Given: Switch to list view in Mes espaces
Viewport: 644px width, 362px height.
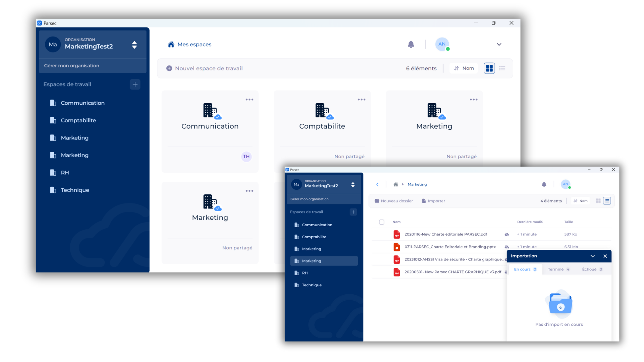Looking at the screenshot, I should pyautogui.click(x=502, y=68).
